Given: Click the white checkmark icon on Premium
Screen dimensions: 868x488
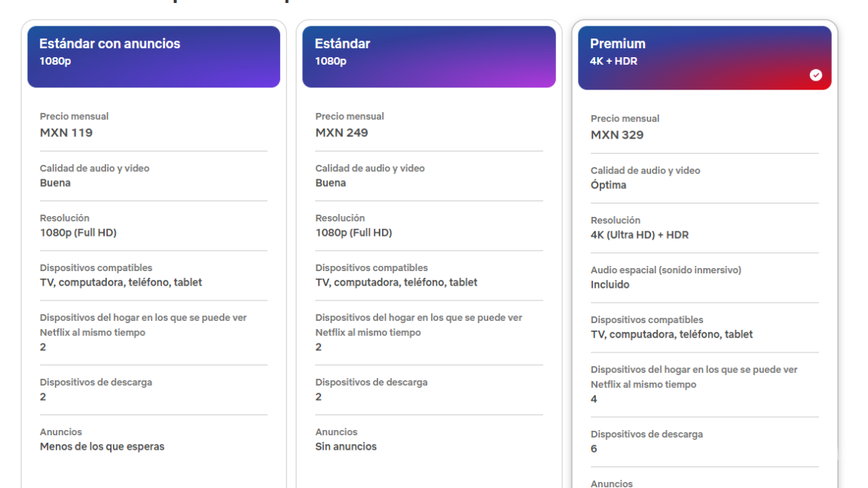Looking at the screenshot, I should click(815, 75).
